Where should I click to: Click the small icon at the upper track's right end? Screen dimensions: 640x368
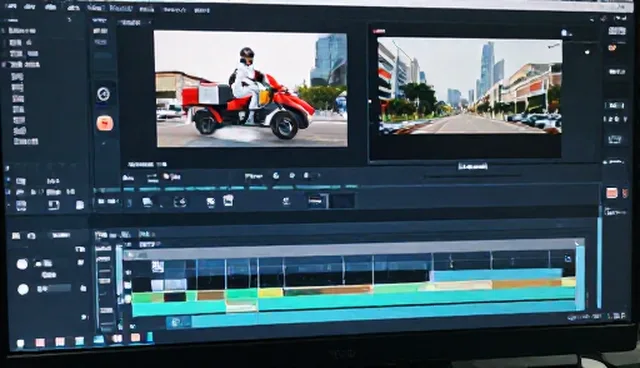coord(568,259)
